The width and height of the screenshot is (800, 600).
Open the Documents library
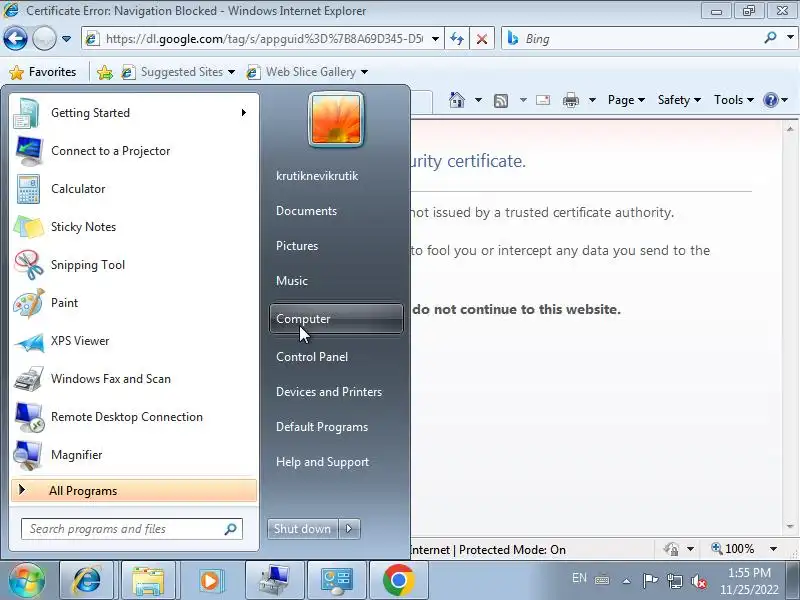(x=306, y=211)
